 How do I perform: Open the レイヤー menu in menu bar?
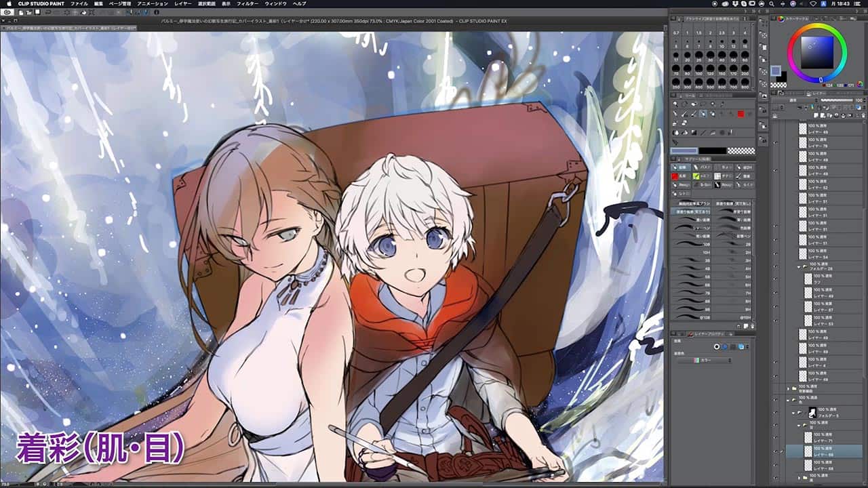click(x=182, y=3)
